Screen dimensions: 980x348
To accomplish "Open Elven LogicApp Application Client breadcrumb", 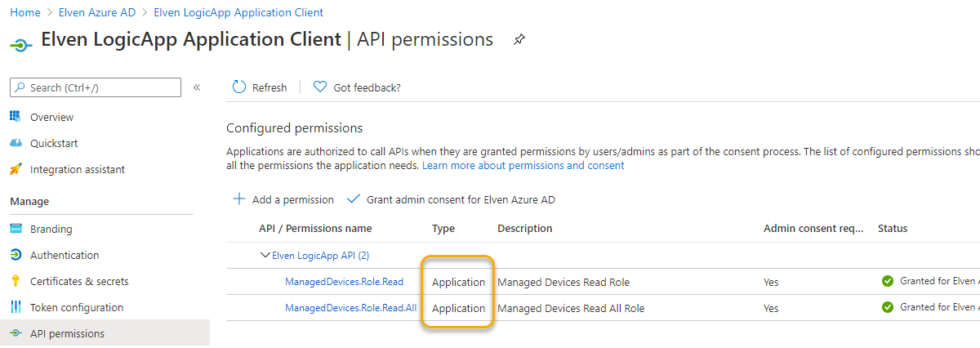I will 238,12.
